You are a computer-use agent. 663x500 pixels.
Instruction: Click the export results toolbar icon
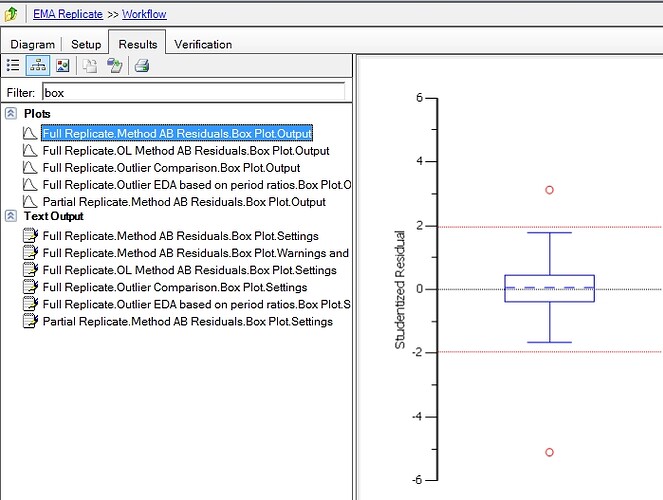[x=114, y=66]
